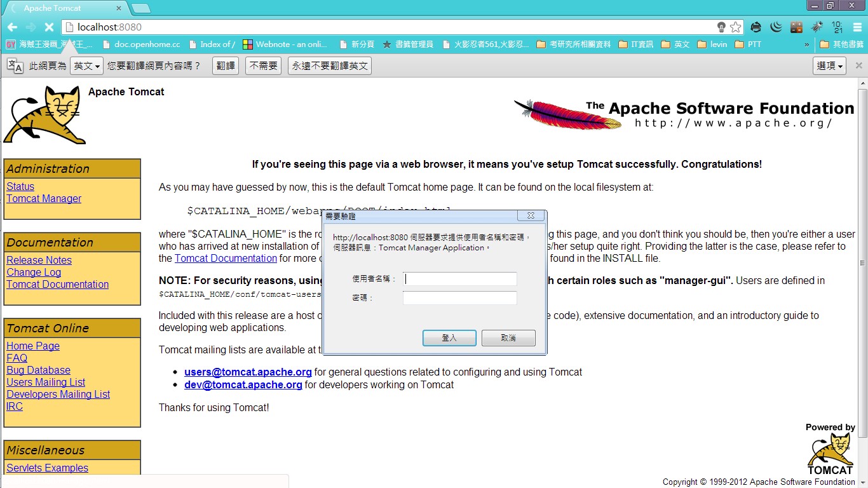Dismiss the translation bar with its X
This screenshot has height=488, width=868.
[858, 65]
